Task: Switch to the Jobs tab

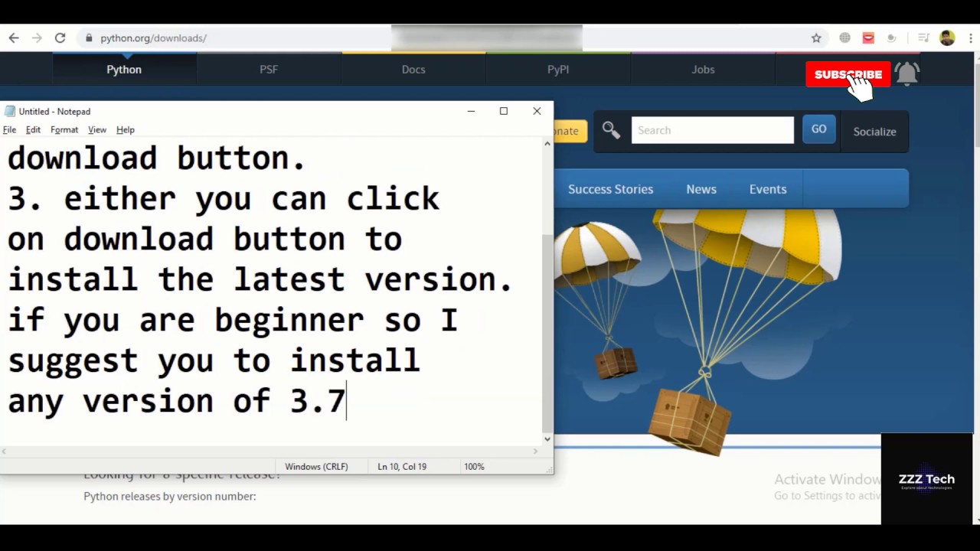Action: pyautogui.click(x=703, y=70)
